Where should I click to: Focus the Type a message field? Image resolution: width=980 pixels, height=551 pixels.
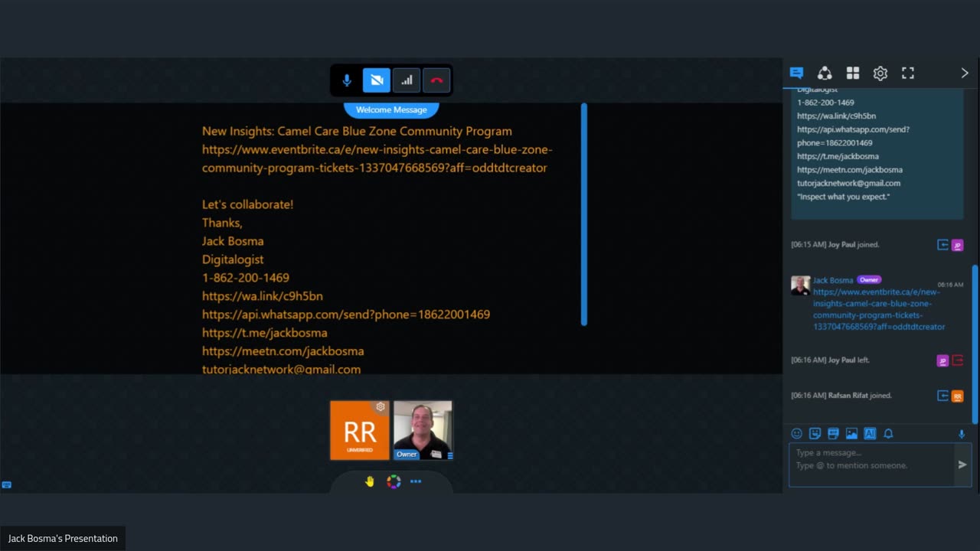871,465
